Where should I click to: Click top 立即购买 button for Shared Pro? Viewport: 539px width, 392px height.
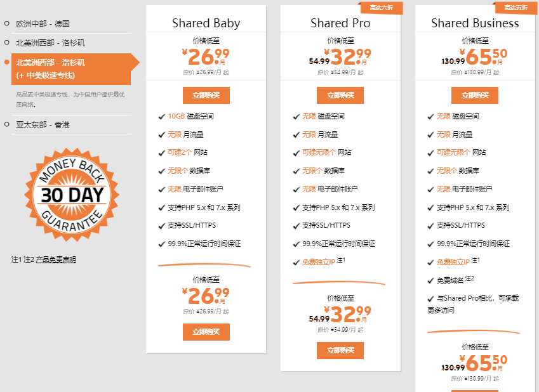point(340,96)
